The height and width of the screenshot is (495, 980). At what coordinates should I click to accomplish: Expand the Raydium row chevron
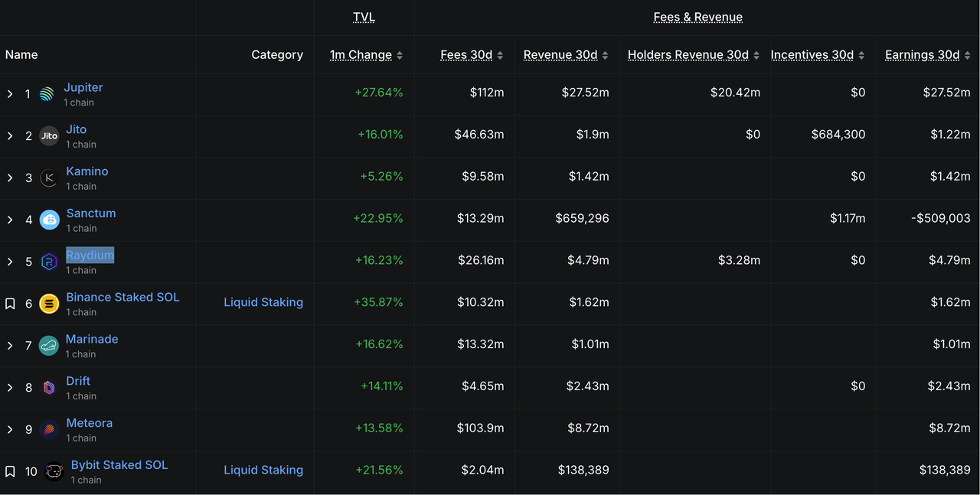click(x=10, y=262)
